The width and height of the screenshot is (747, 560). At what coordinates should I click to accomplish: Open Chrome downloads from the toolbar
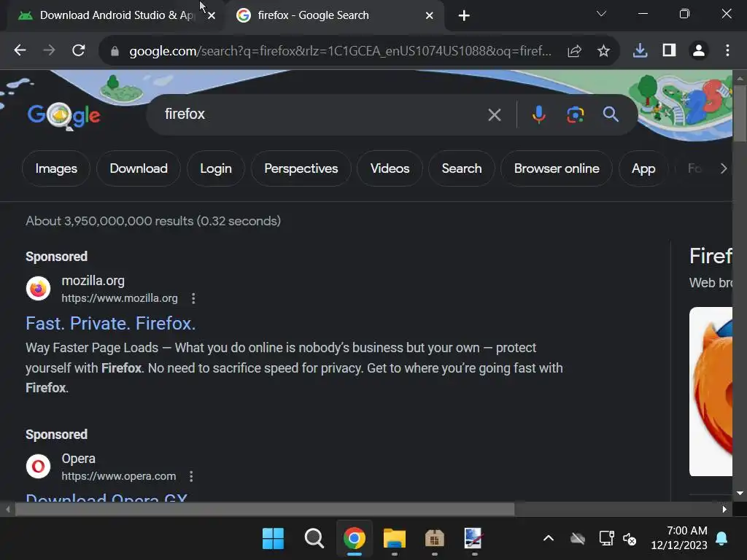[640, 50]
